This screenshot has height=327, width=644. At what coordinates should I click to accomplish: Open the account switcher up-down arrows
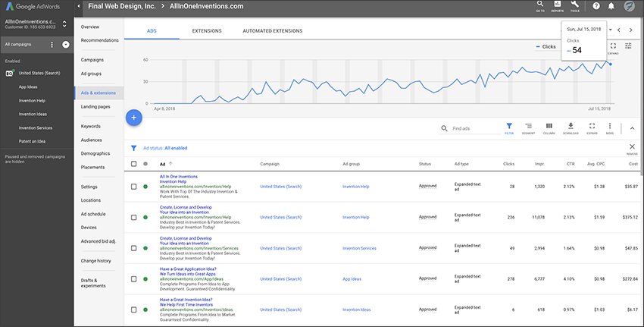(x=64, y=24)
